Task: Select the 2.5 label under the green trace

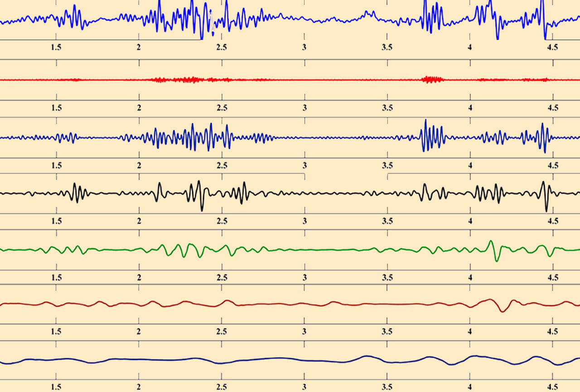Action: pyautogui.click(x=222, y=277)
